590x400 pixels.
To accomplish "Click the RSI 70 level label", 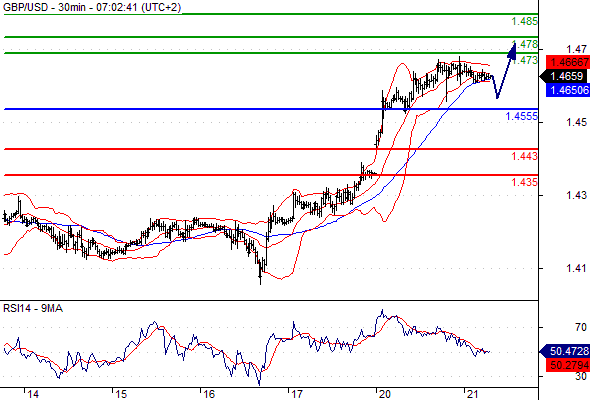I will [581, 327].
